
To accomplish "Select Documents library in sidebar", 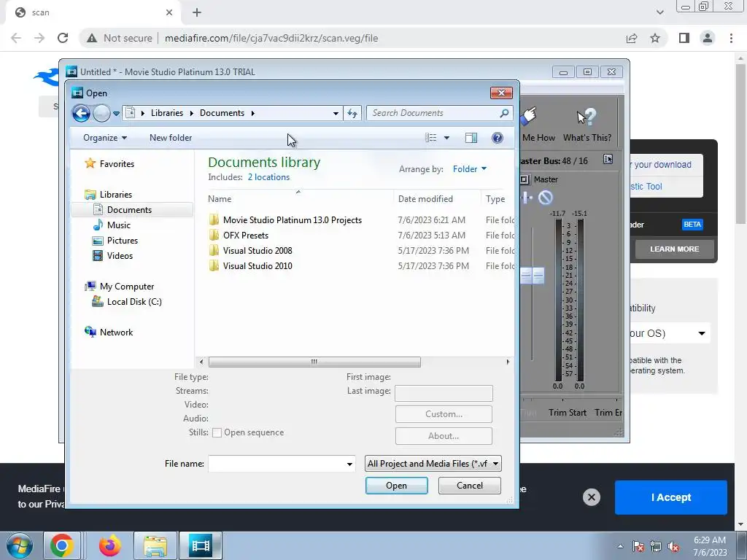I will (132, 209).
